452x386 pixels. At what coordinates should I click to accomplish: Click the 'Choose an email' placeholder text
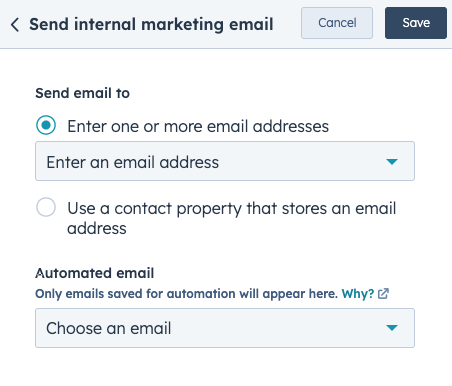109,328
